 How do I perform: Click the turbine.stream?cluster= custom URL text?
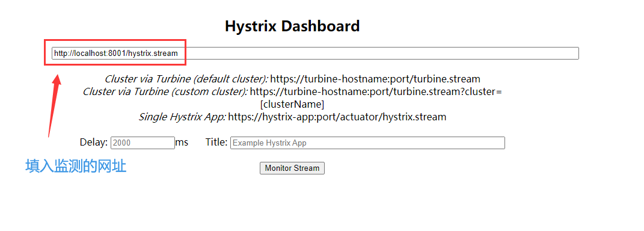tap(376, 91)
